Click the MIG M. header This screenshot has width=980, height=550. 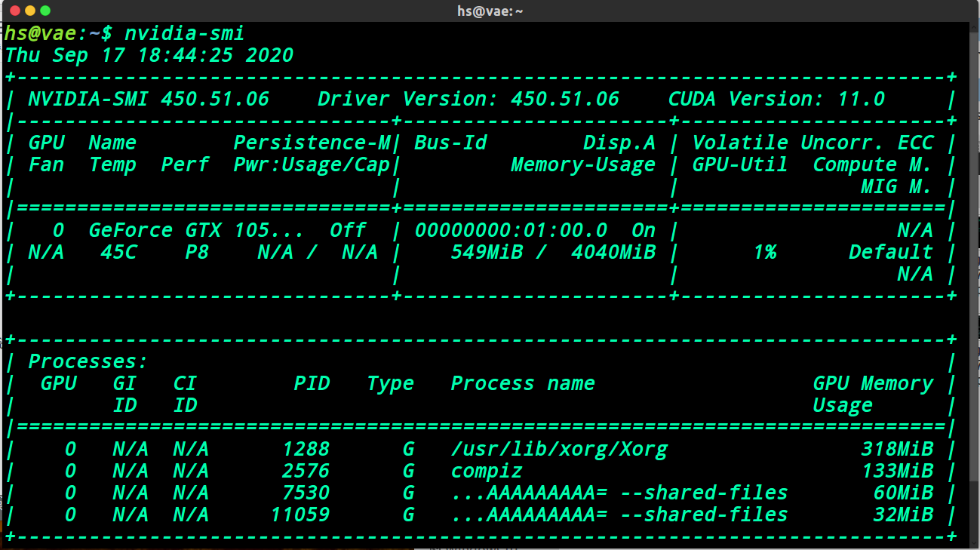(x=897, y=186)
